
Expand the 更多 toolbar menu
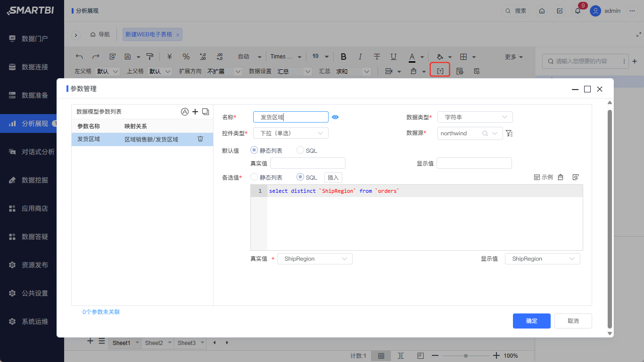click(x=514, y=57)
